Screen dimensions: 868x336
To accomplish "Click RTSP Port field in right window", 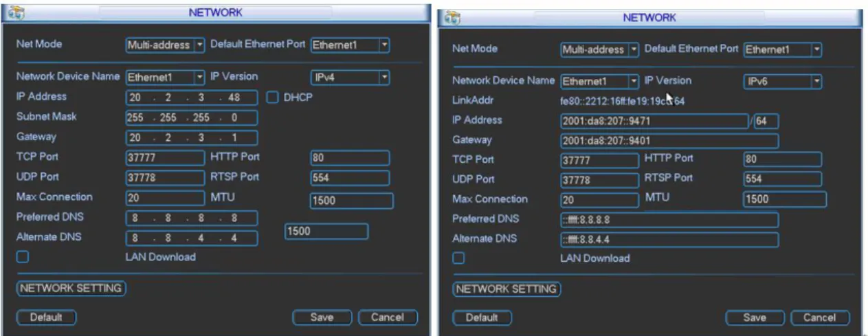I will [x=783, y=179].
